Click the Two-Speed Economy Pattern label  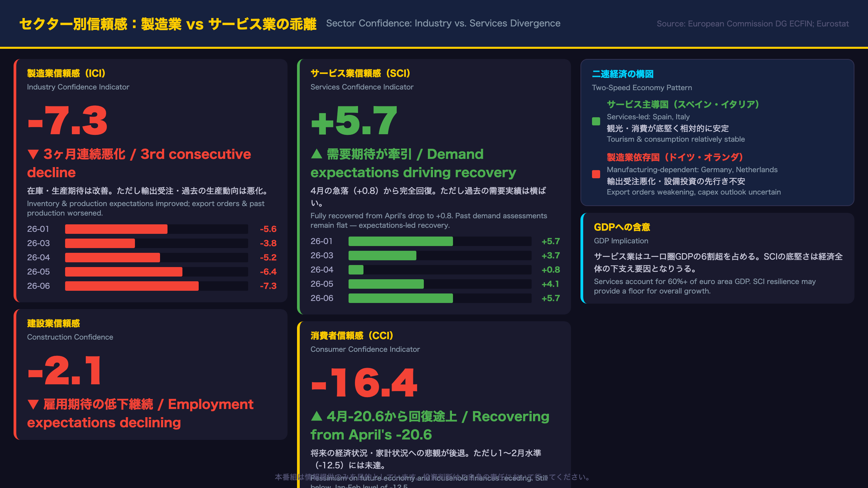[x=642, y=88]
